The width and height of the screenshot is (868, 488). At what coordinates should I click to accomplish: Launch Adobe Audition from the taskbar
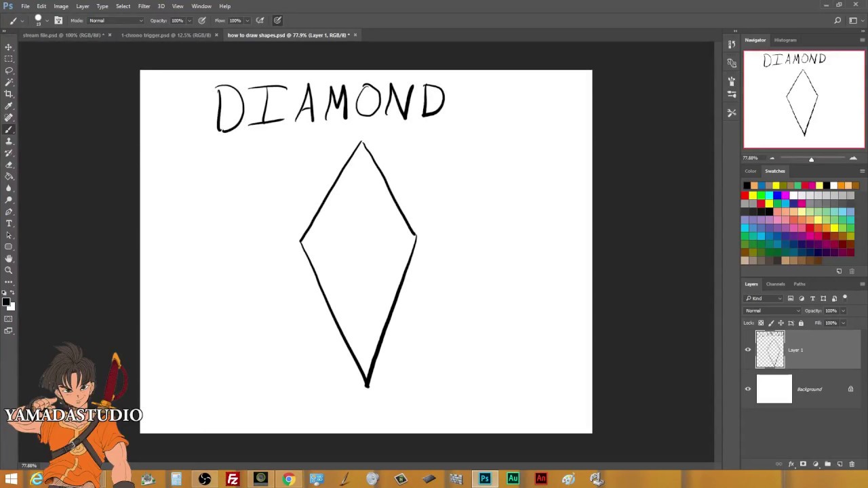point(513,479)
